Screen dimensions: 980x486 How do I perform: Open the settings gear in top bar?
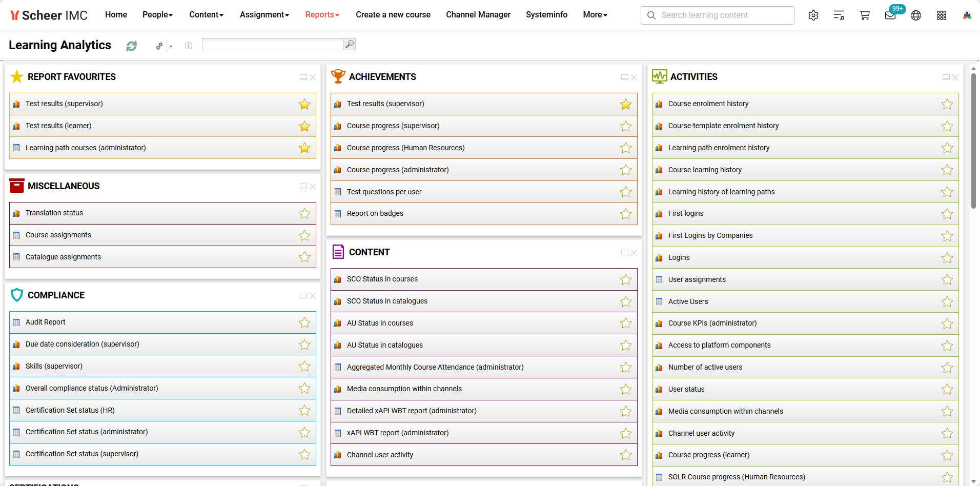click(813, 15)
